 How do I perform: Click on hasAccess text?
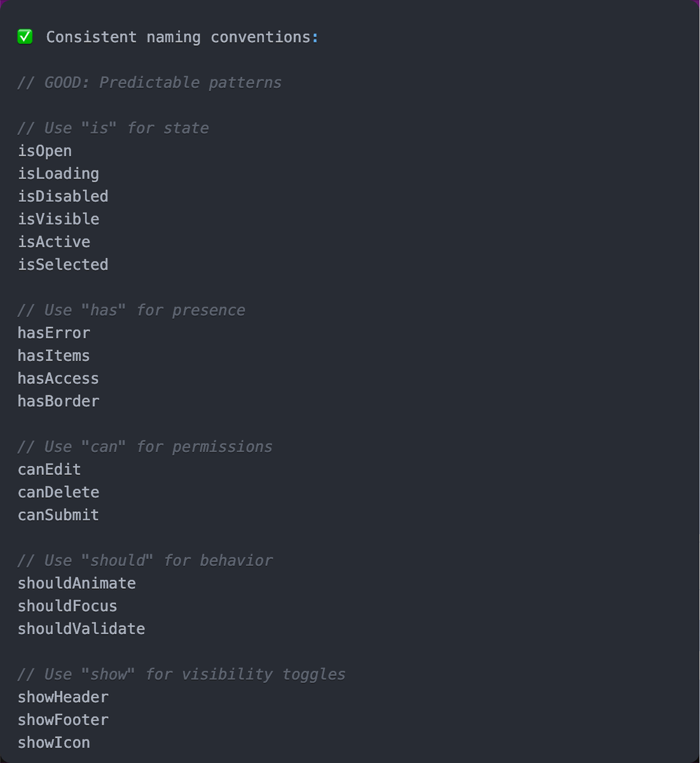pyautogui.click(x=58, y=378)
